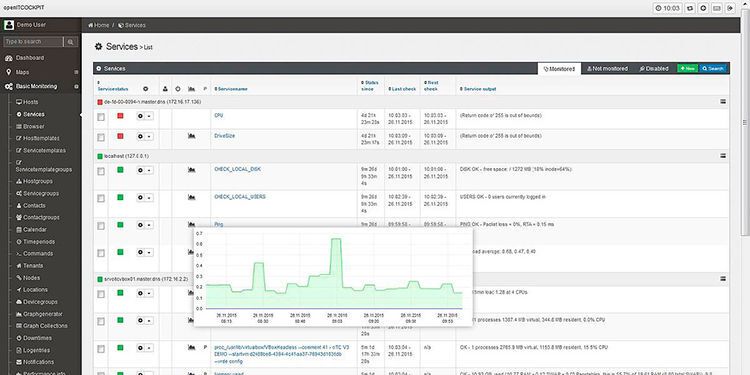Switch to the Monitored tab
This screenshot has width=750, height=375.
click(x=559, y=69)
